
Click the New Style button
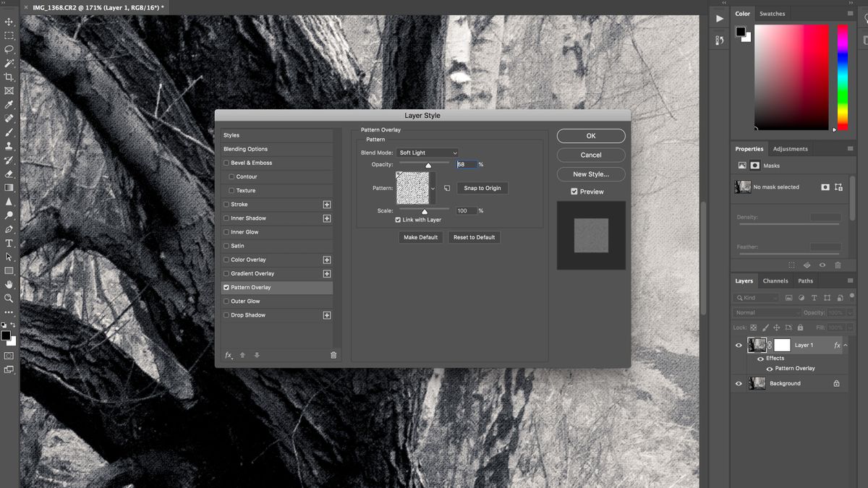(x=590, y=174)
